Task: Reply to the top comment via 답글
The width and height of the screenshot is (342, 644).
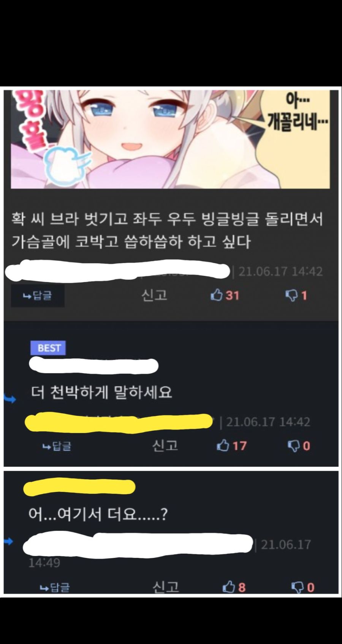Action: (37, 296)
